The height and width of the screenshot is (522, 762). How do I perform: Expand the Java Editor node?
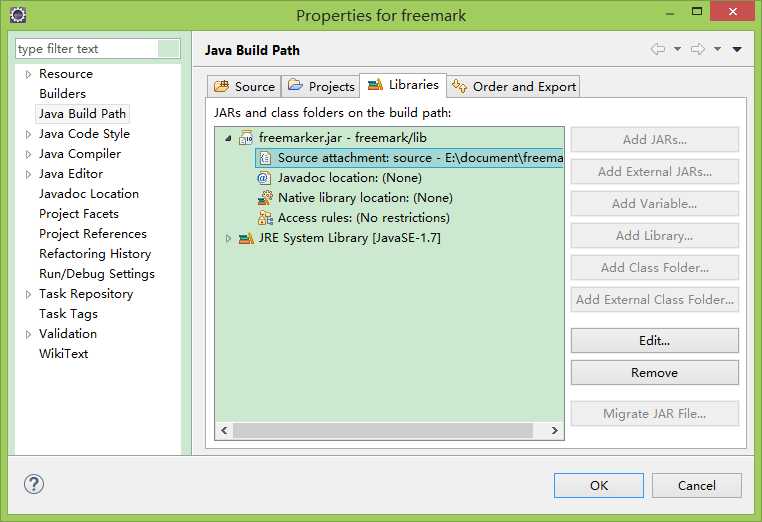click(x=28, y=174)
